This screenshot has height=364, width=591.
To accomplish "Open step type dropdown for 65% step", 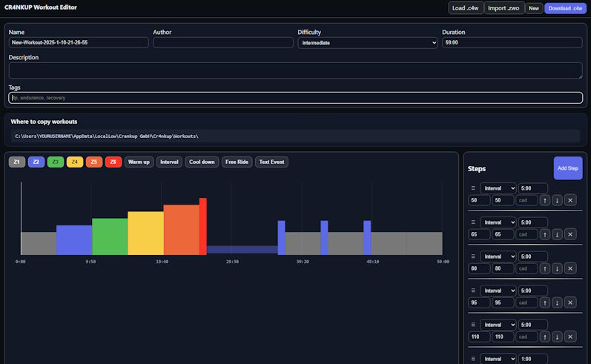I will (498, 222).
